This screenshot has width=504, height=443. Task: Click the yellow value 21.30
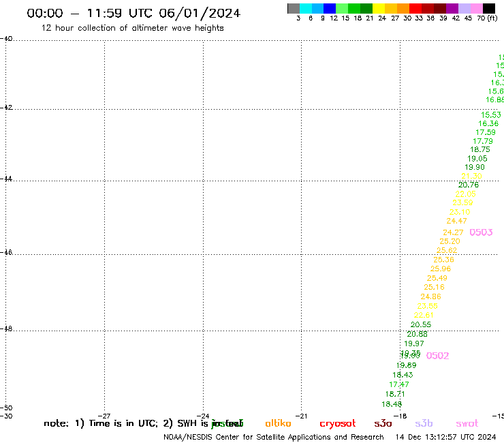(x=471, y=176)
